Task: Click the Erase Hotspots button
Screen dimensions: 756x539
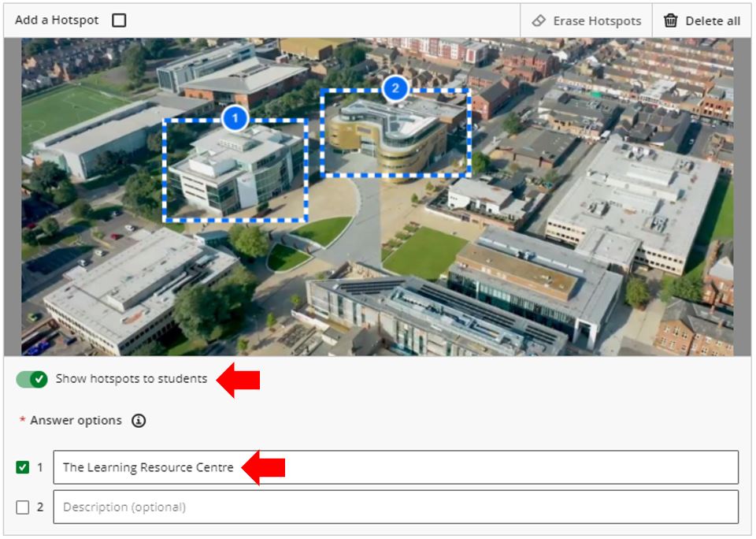Action: 586,20
